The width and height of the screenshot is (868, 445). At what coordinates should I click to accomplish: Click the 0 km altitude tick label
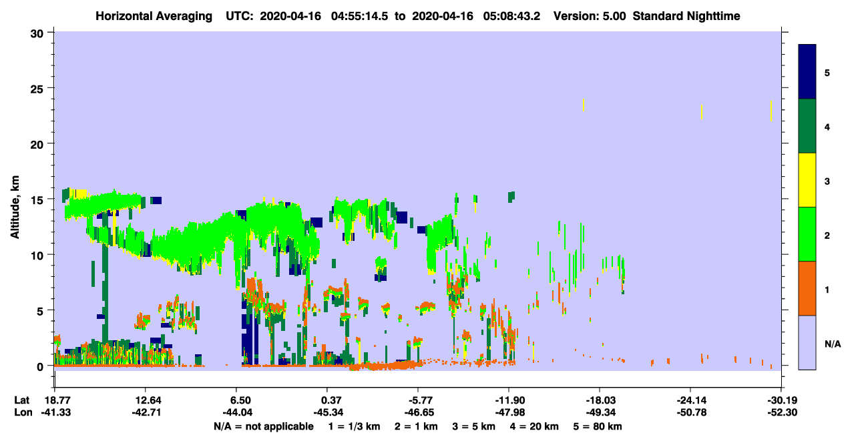point(42,366)
